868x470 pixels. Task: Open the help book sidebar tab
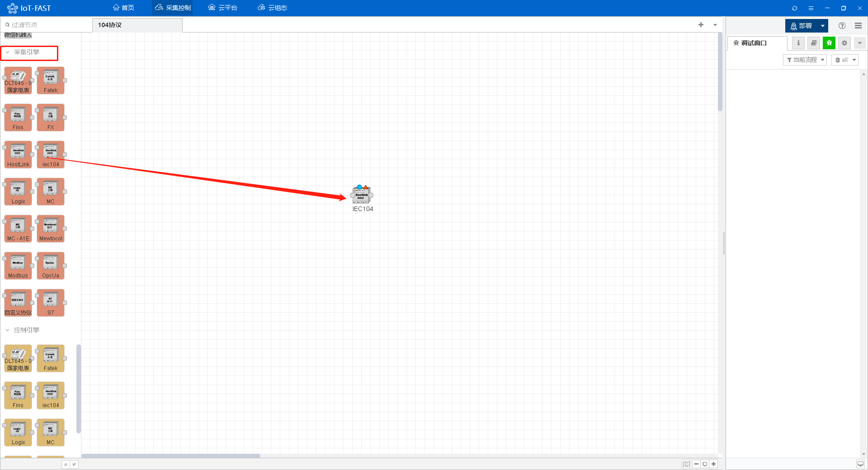click(814, 43)
